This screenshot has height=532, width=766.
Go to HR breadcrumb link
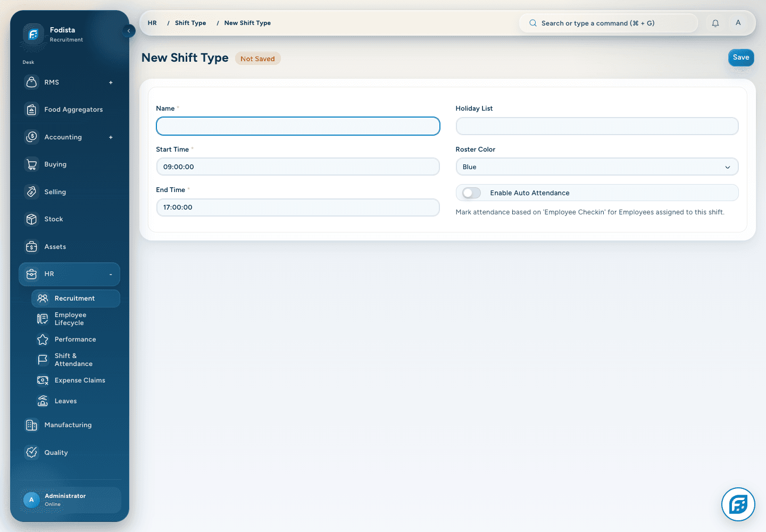coord(152,23)
